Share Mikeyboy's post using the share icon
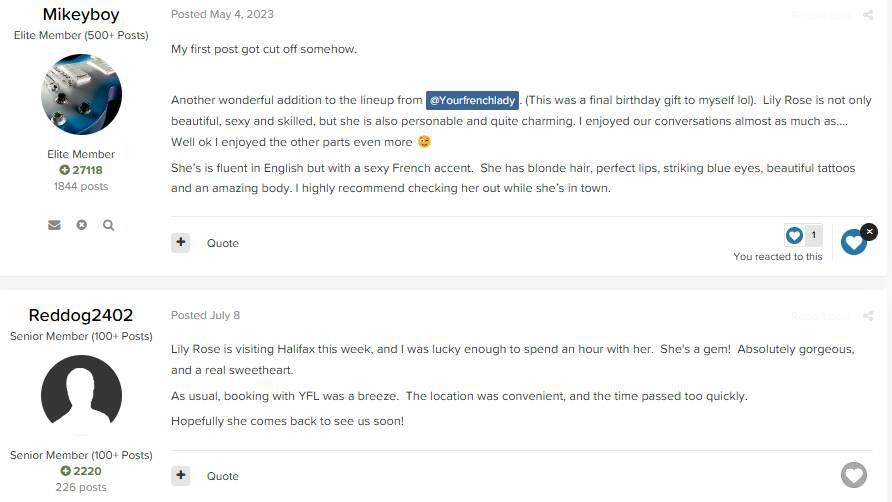Image resolution: width=892 pixels, height=502 pixels. 868,15
